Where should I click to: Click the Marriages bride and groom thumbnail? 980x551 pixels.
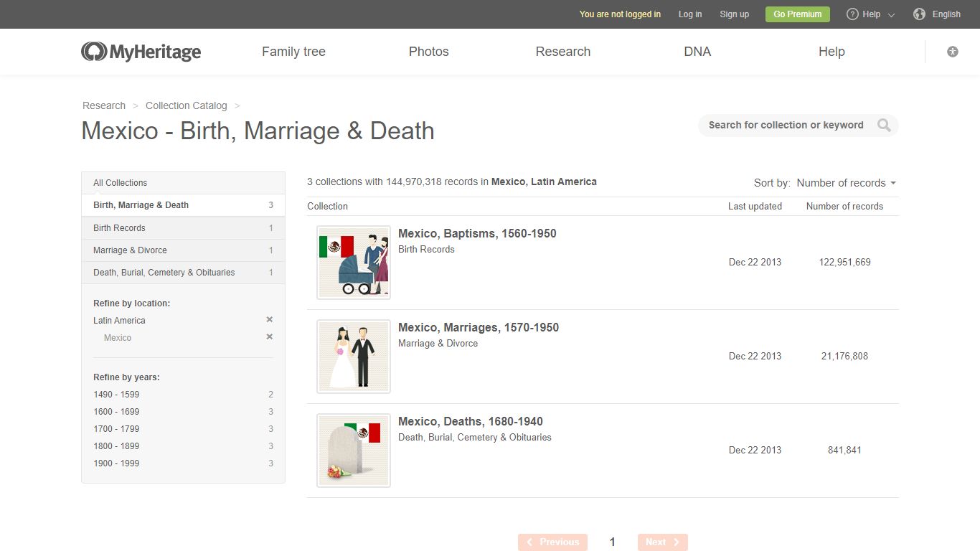coord(354,357)
